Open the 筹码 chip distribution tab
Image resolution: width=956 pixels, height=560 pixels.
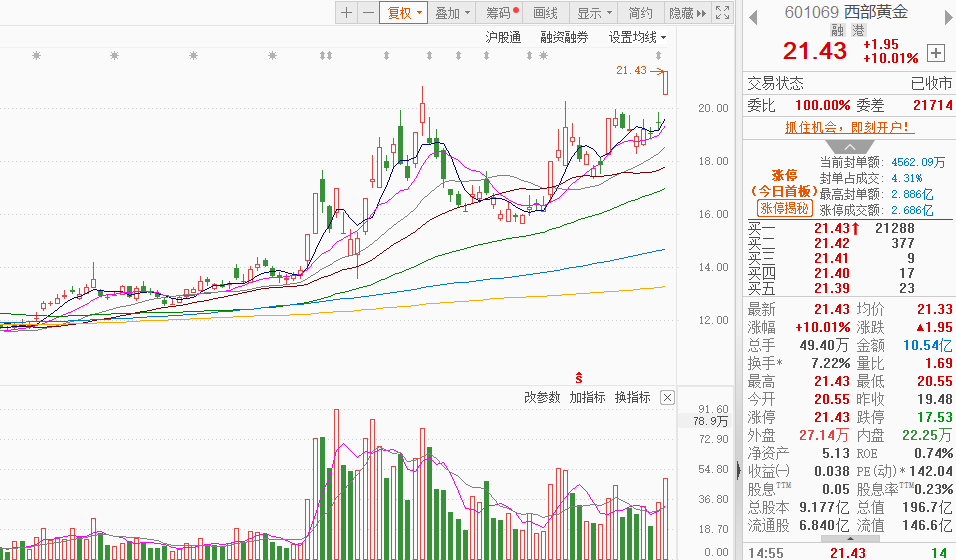(501, 13)
